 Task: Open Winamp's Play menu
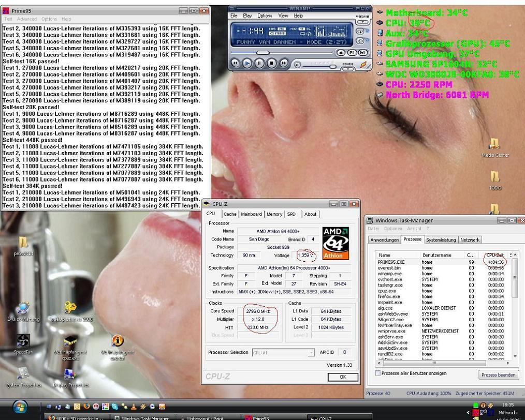[247, 16]
